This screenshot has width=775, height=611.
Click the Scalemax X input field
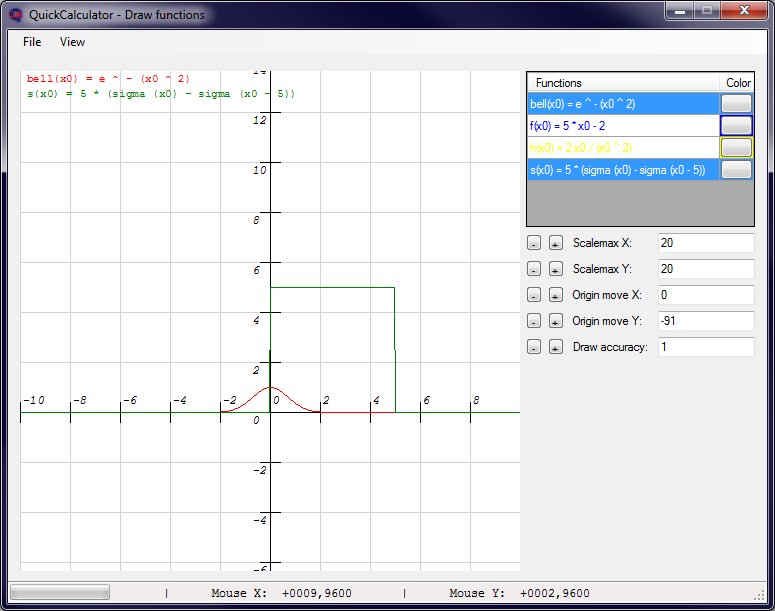tap(706, 243)
